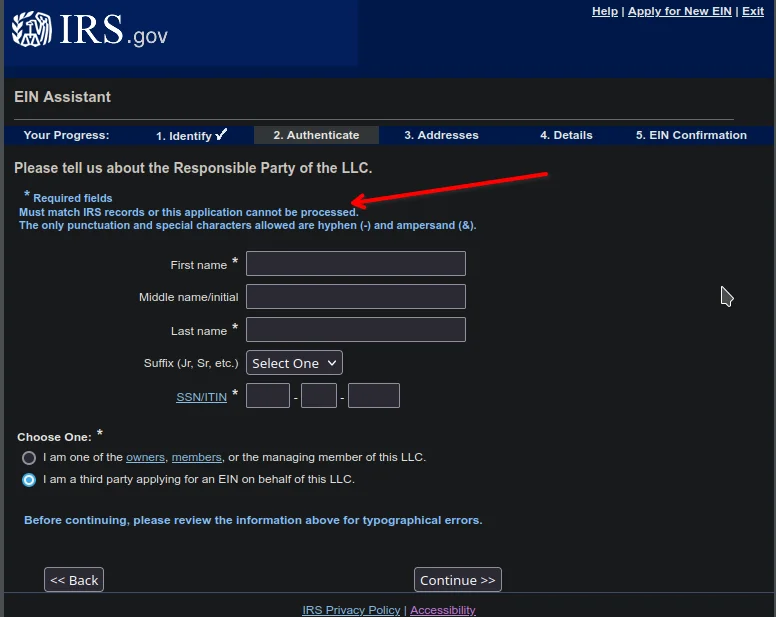The image size is (776, 617).
Task: Focus the middle SSN/ITIN box
Action: coord(319,395)
